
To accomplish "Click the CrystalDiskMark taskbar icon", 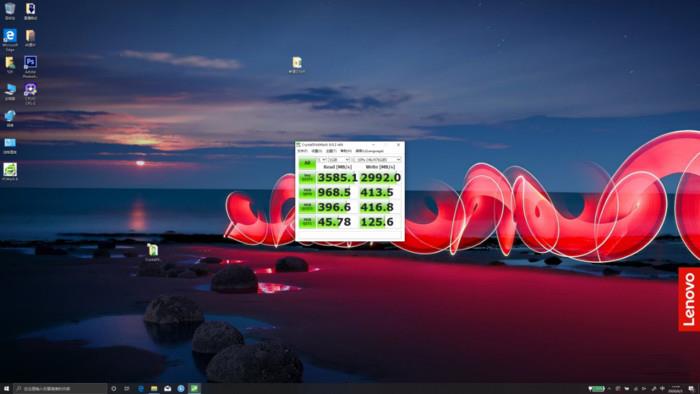I will 194,389.
